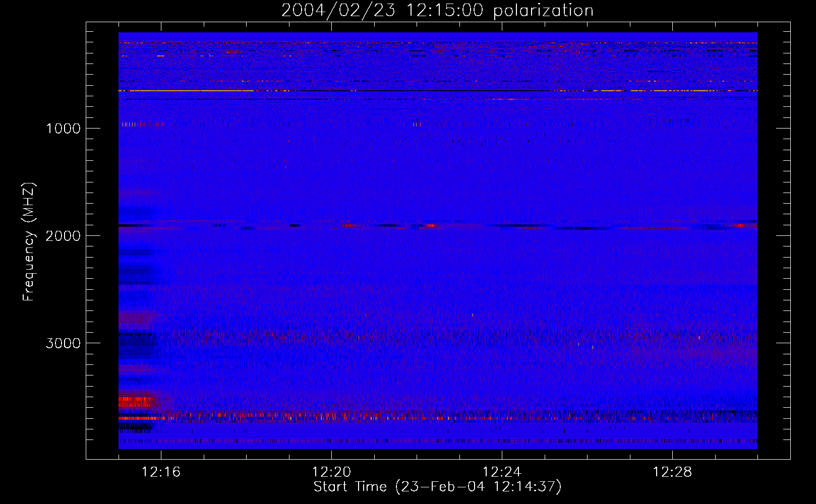Image resolution: width=816 pixels, height=504 pixels.
Task: Click the 'Start Time (23-Feb-04 12:14:37)' label
Action: click(437, 487)
